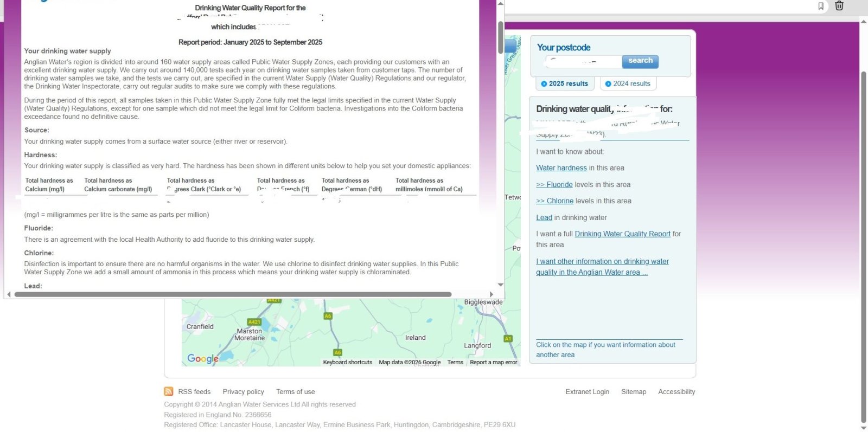The image size is (868, 432).
Task: Switch to the 2025 results tab
Action: pyautogui.click(x=564, y=83)
